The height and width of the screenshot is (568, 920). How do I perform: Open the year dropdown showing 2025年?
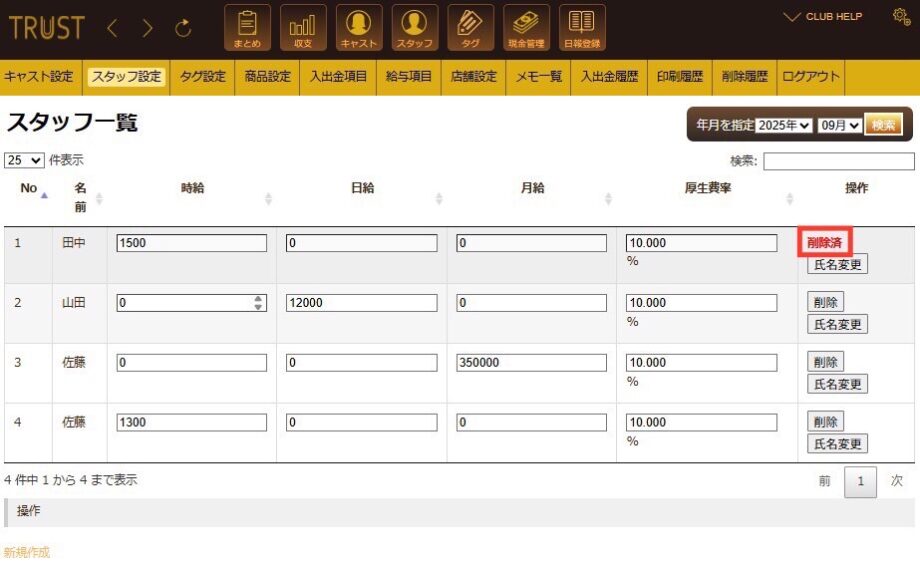coord(784,125)
